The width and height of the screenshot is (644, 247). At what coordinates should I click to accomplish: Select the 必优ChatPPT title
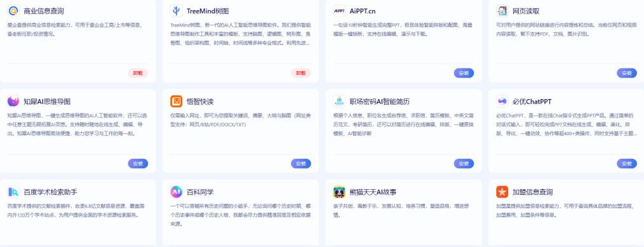pyautogui.click(x=532, y=102)
